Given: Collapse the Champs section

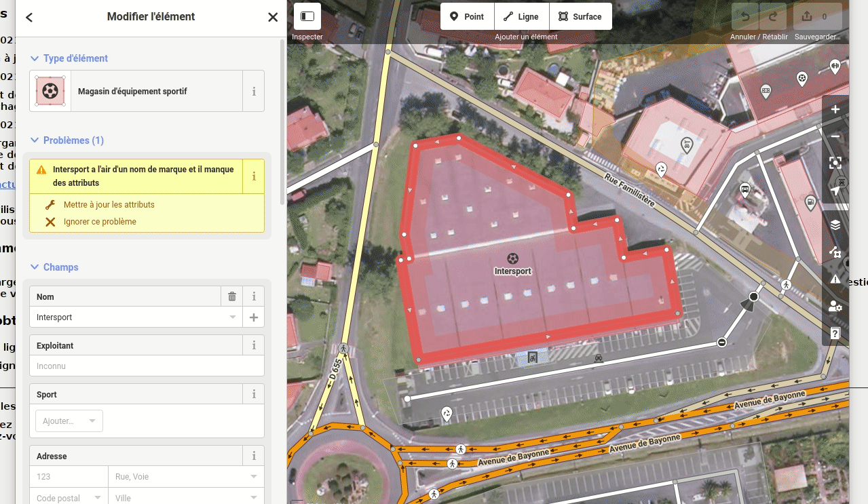Looking at the screenshot, I should [x=54, y=267].
